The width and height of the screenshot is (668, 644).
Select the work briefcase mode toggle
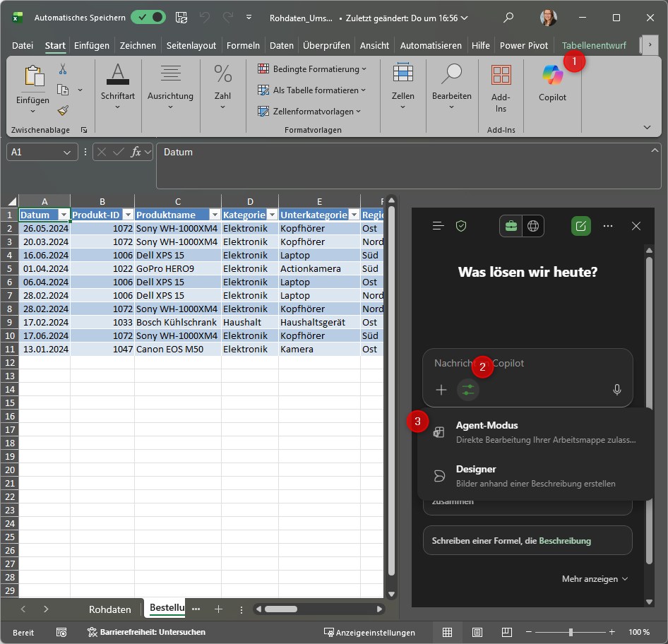click(x=511, y=226)
